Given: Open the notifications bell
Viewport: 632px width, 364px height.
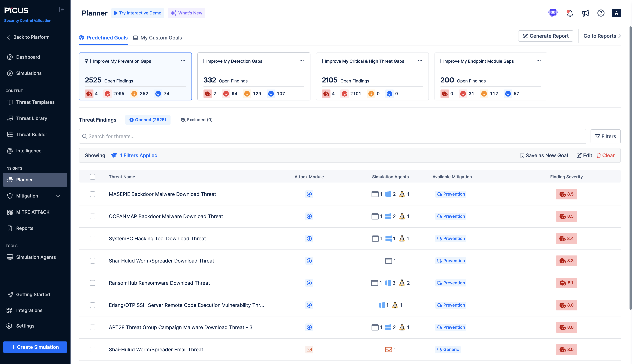Looking at the screenshot, I should [570, 13].
